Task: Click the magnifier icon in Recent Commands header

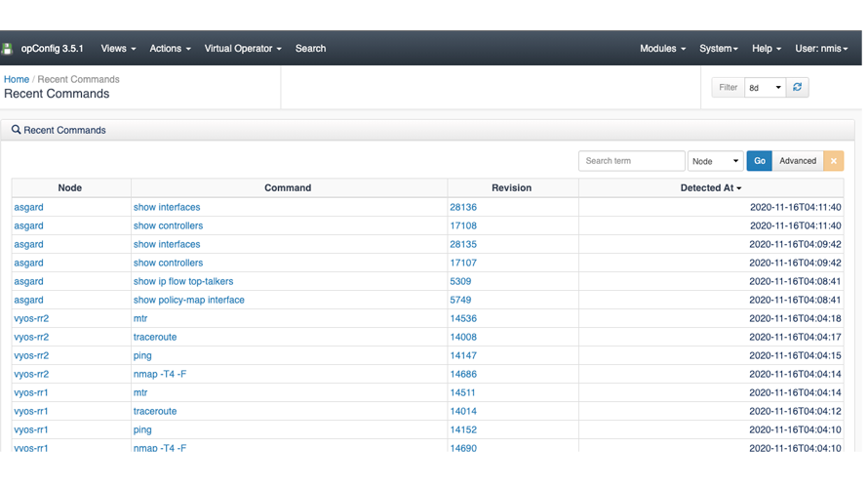Action: (x=16, y=130)
